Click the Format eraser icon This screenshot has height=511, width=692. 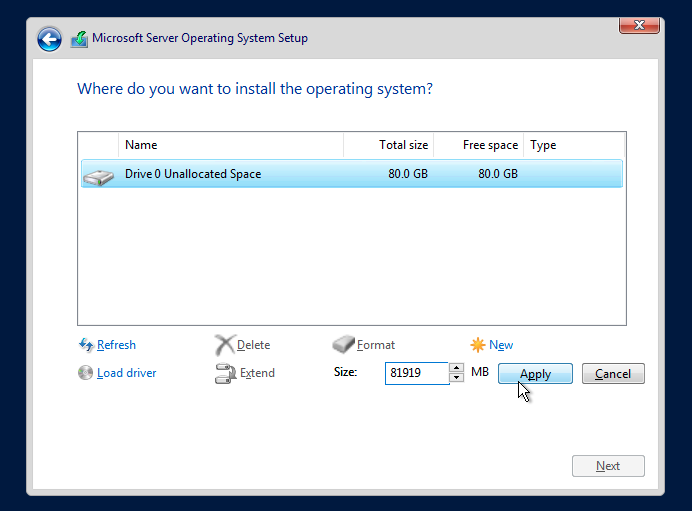(x=343, y=344)
